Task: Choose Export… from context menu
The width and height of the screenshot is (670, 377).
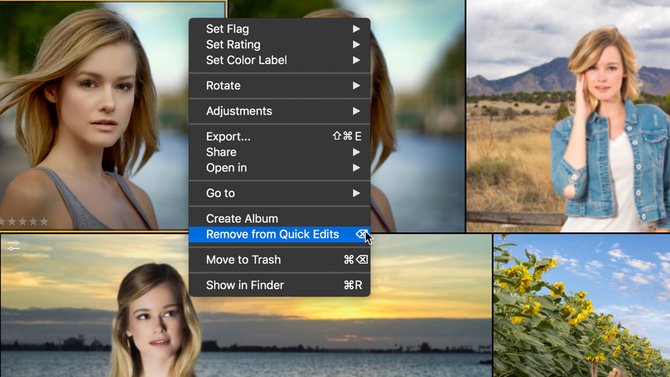Action: click(x=279, y=136)
